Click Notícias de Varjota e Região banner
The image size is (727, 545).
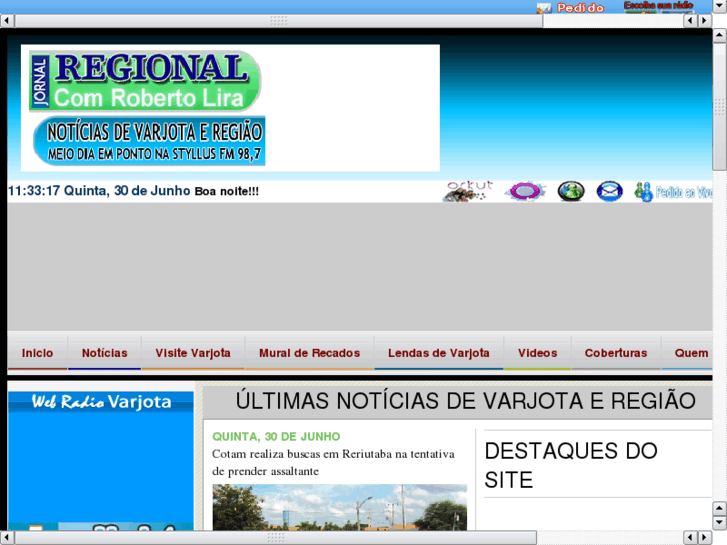click(x=149, y=141)
